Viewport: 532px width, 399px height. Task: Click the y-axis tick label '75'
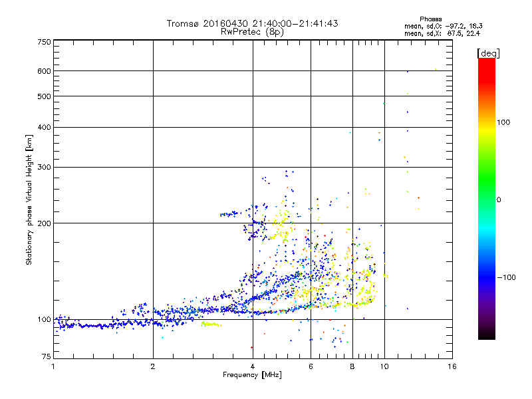(47, 356)
